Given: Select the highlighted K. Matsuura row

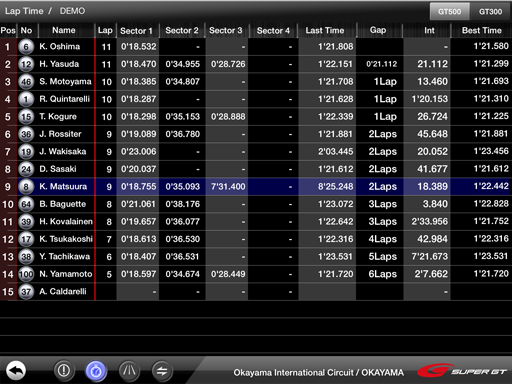Looking at the screenshot, I should click(255, 187).
